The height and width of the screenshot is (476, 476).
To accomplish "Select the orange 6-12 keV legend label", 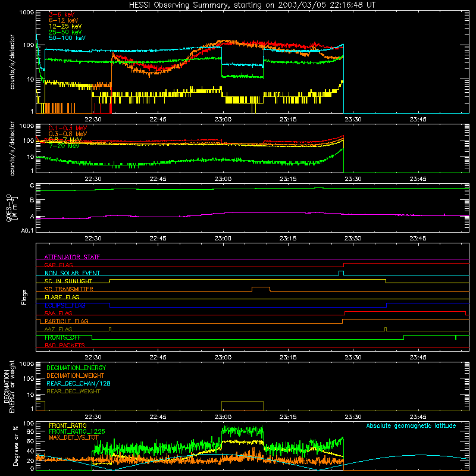I will pos(64,20).
